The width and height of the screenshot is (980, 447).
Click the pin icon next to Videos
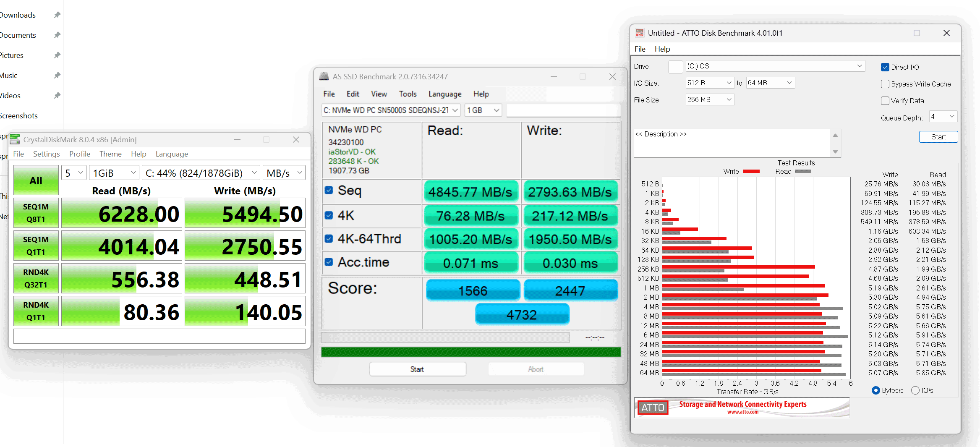(57, 95)
